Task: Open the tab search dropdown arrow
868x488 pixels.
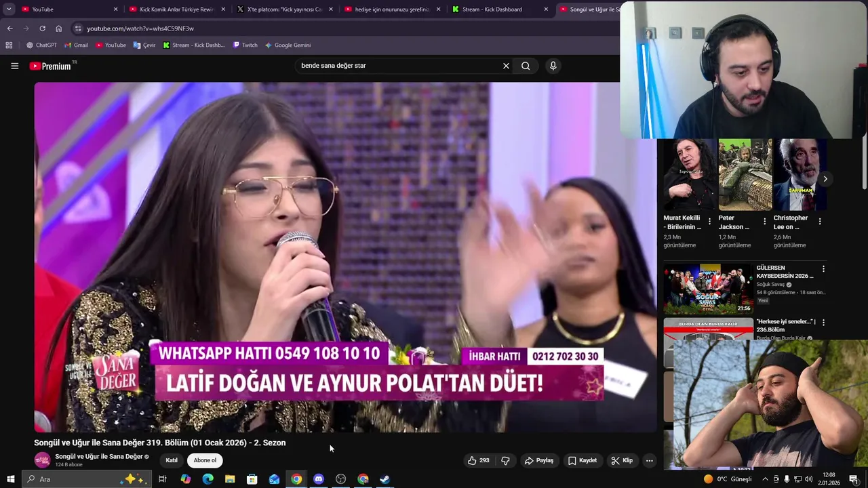Action: [x=9, y=9]
